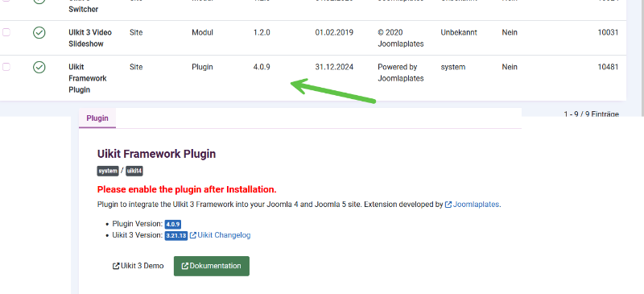Image resolution: width=644 pixels, height=294 pixels.
Task: Click extension ID 10481
Action: [608, 67]
